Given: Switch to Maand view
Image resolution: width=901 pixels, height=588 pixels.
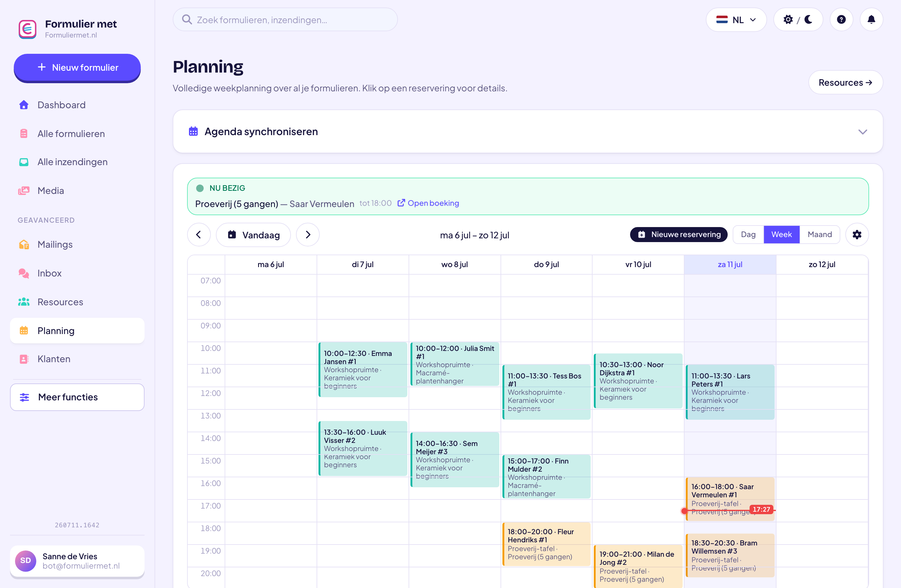Looking at the screenshot, I should (x=820, y=235).
